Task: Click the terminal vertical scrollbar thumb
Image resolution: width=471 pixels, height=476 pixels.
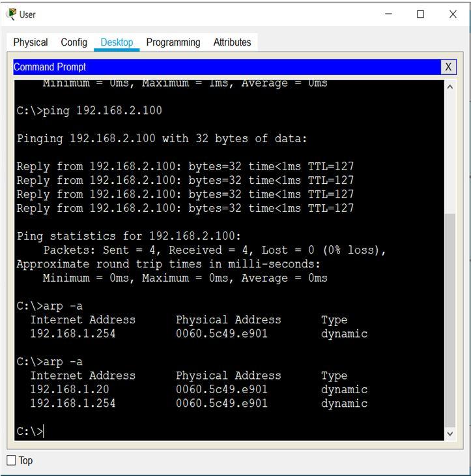Action: pos(450,320)
